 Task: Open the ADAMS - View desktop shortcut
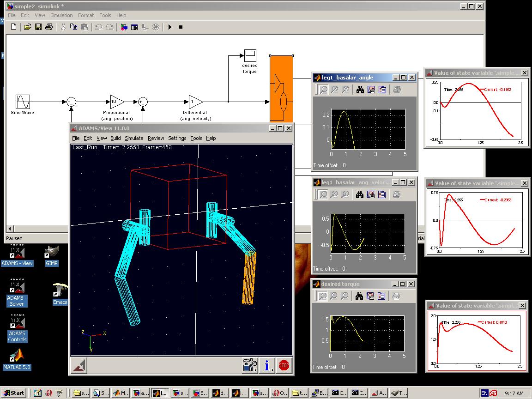pos(17,255)
